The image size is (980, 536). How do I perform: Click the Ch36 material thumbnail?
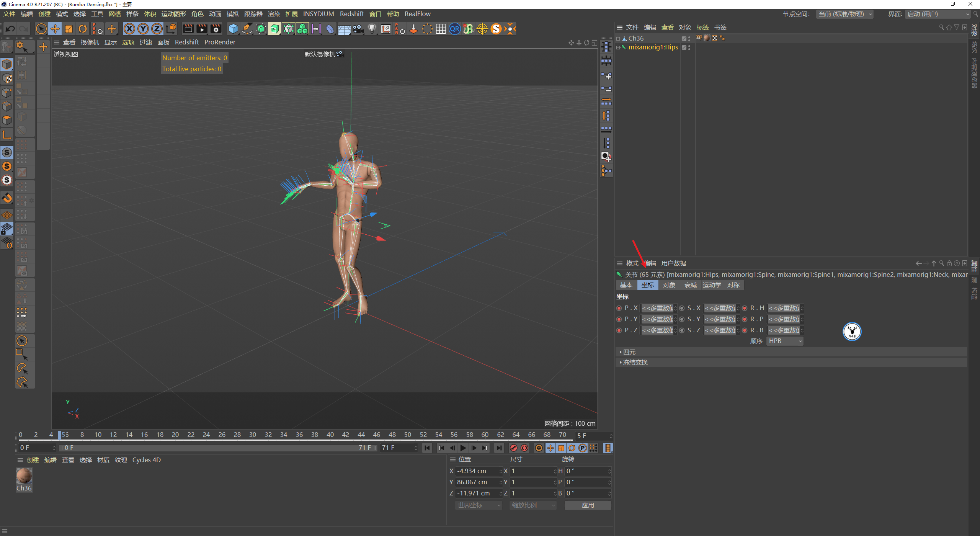coord(24,476)
